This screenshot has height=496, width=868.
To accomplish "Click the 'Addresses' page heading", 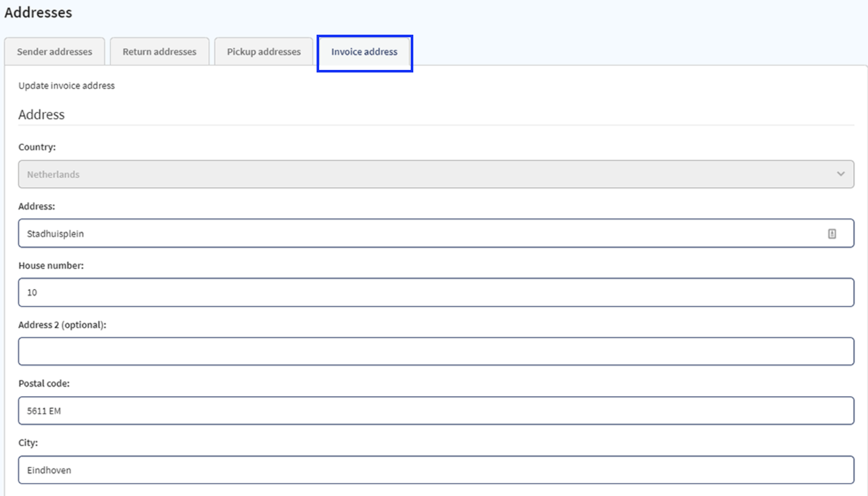I will tap(38, 12).
